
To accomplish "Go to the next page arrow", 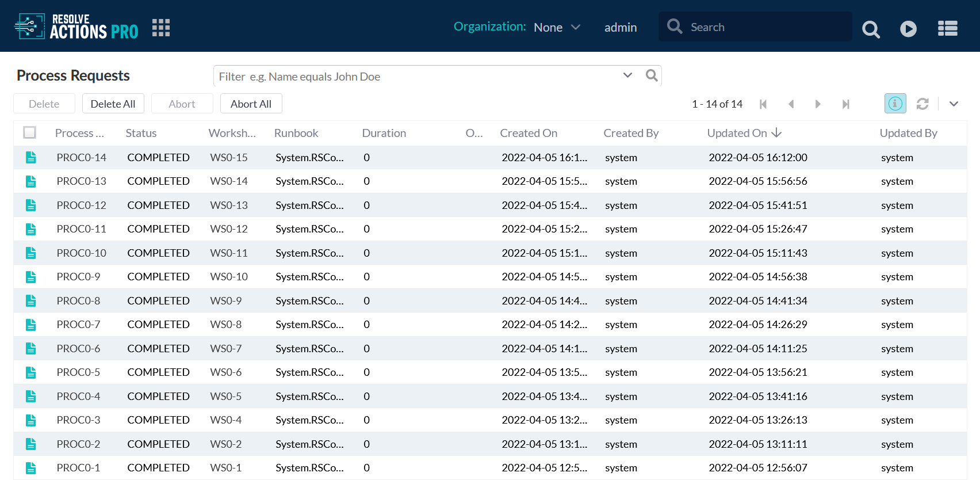I will (x=817, y=104).
